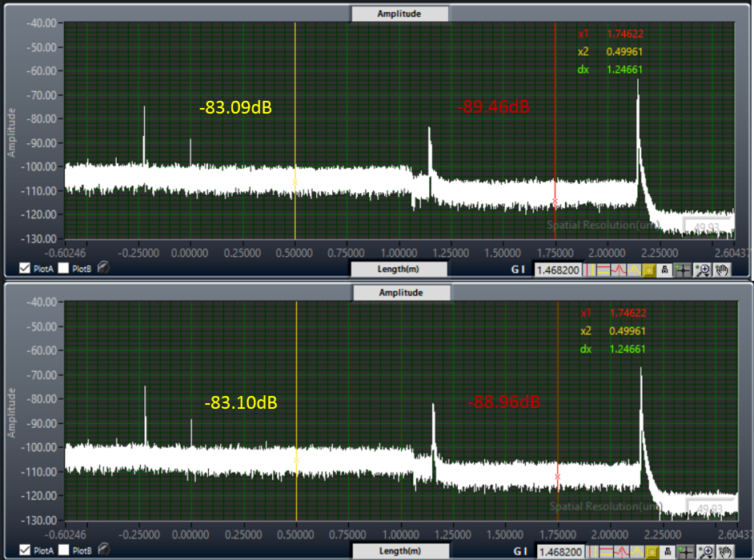Toggle yellow highlighted cursor-center icon in bottom plot
Viewport: 754px width, 560px height.
coord(652,552)
